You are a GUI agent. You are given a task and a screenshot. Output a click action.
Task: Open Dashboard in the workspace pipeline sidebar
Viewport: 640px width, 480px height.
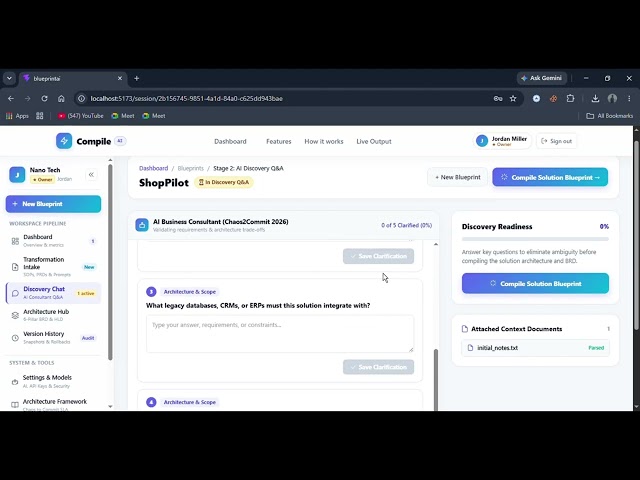tap(53, 241)
